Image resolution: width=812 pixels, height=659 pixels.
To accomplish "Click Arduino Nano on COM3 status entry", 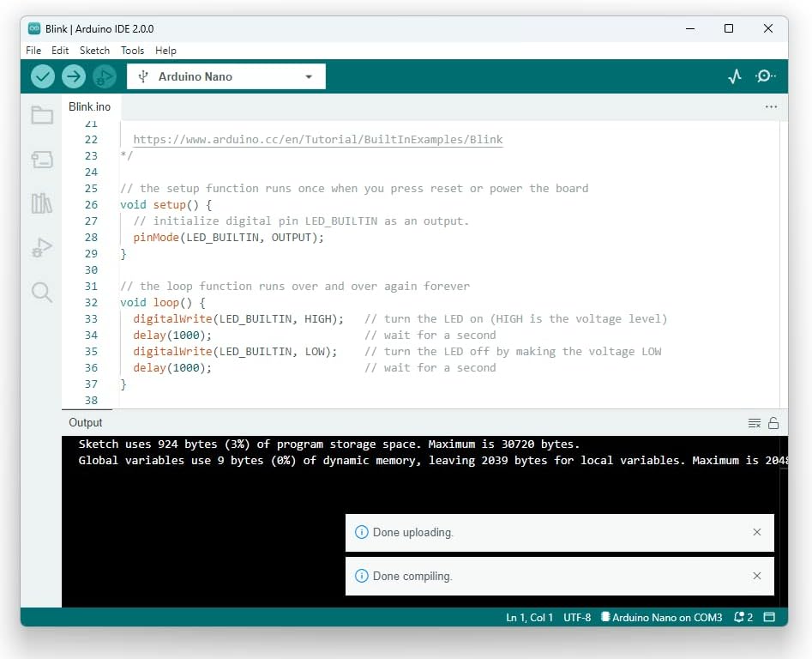I will point(661,617).
